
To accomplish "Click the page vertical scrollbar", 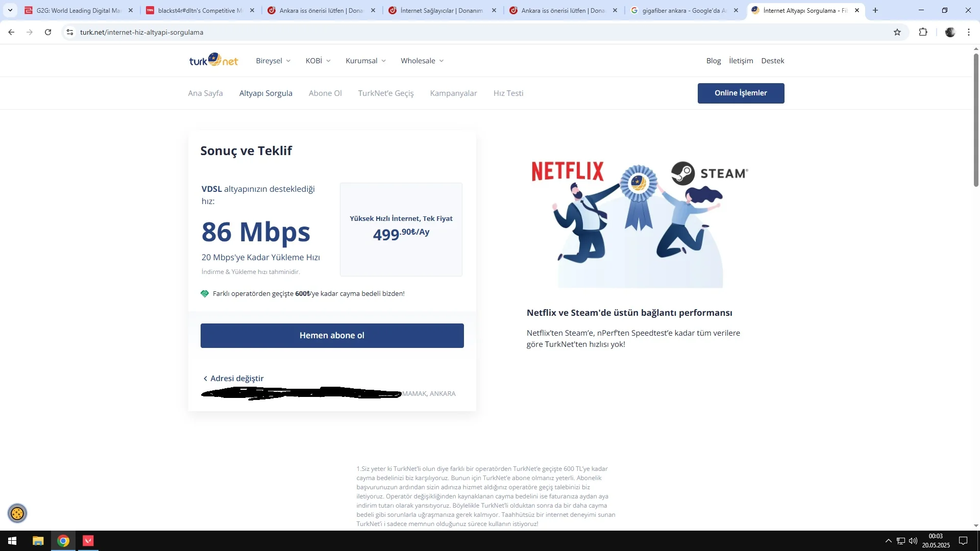I will (x=976, y=120).
